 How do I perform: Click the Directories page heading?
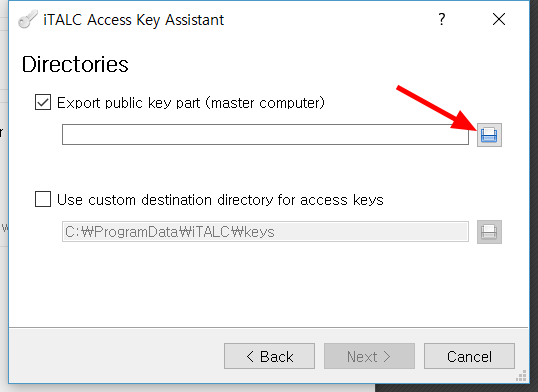(75, 64)
